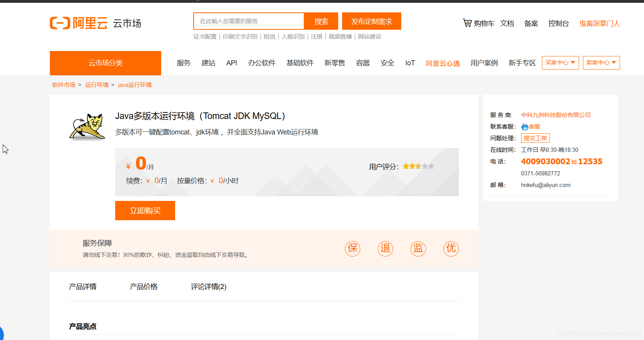Open the 安全 nav menu item
Viewport: 644px width, 340px height.
point(387,63)
